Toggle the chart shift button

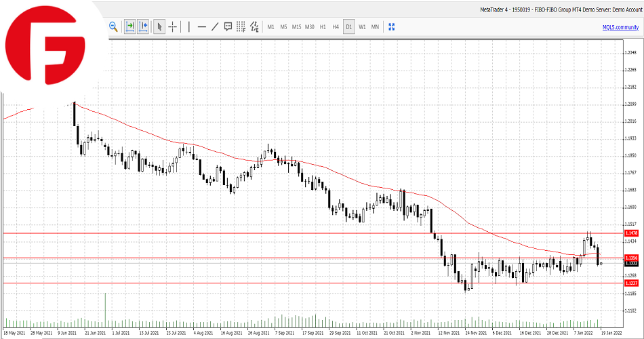(143, 26)
